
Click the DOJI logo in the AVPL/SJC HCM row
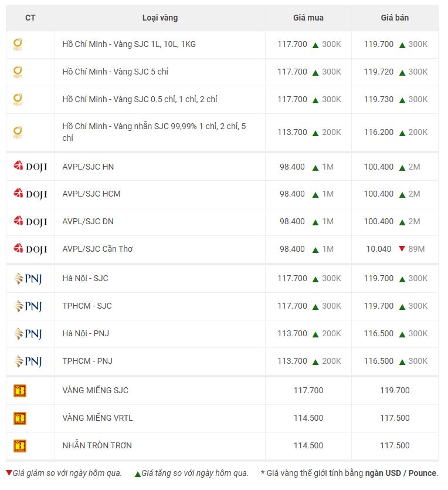tap(30, 194)
